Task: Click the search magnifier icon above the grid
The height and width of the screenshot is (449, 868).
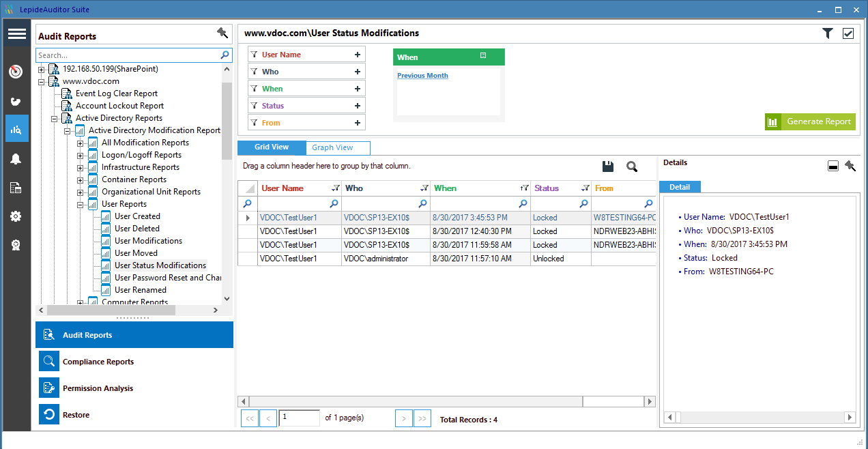Action: tap(632, 166)
